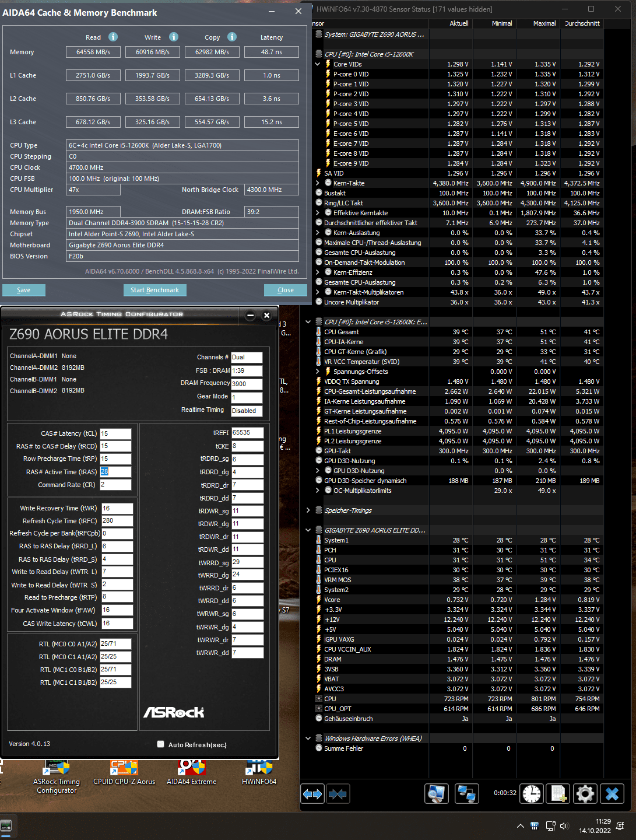Click the Read column info icon in AIDA64

tap(113, 37)
